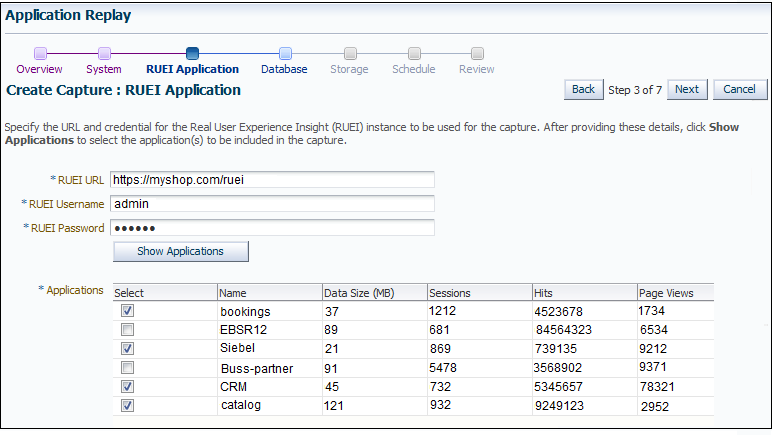Cancel the capture creation wizard
This screenshot has height=435, width=772.
coord(740,90)
